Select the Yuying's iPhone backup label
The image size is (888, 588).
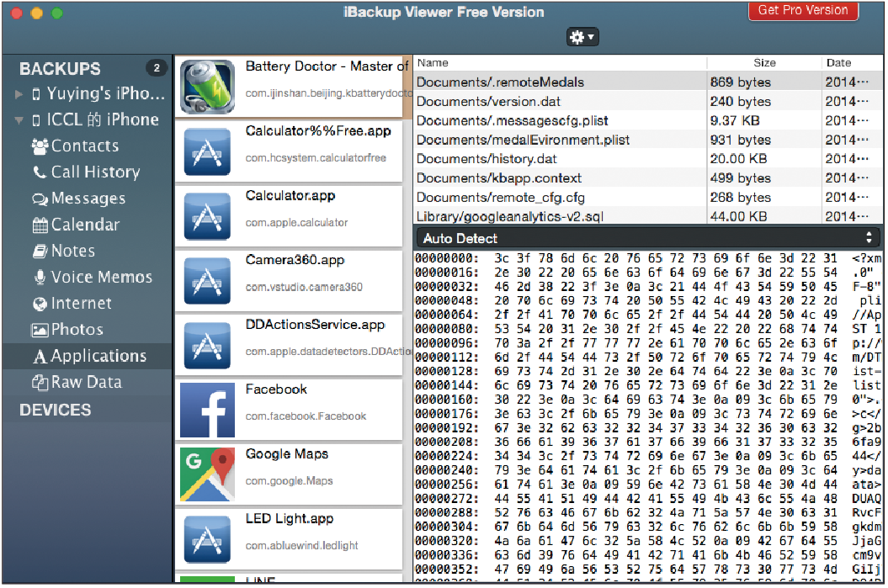(106, 94)
